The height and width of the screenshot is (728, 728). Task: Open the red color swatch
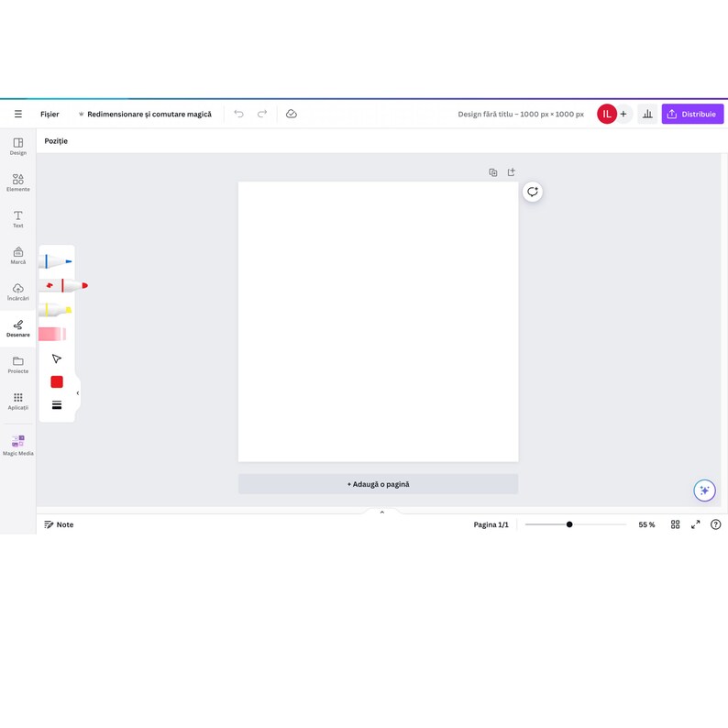(x=57, y=381)
